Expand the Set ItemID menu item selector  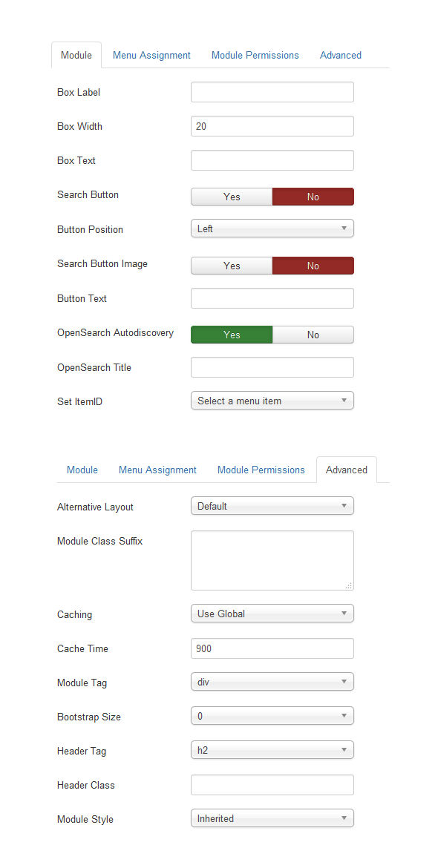click(272, 401)
